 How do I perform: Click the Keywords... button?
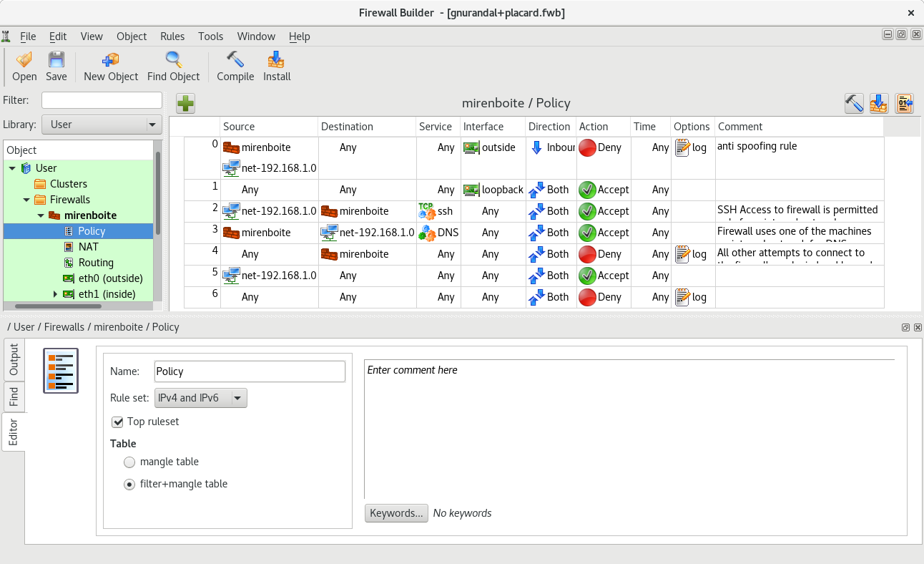pyautogui.click(x=396, y=513)
